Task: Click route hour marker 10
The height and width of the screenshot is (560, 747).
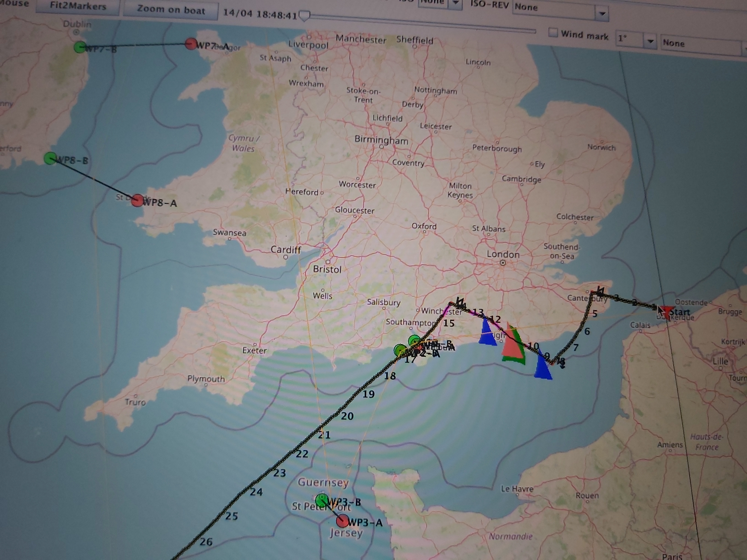Action: tap(533, 346)
